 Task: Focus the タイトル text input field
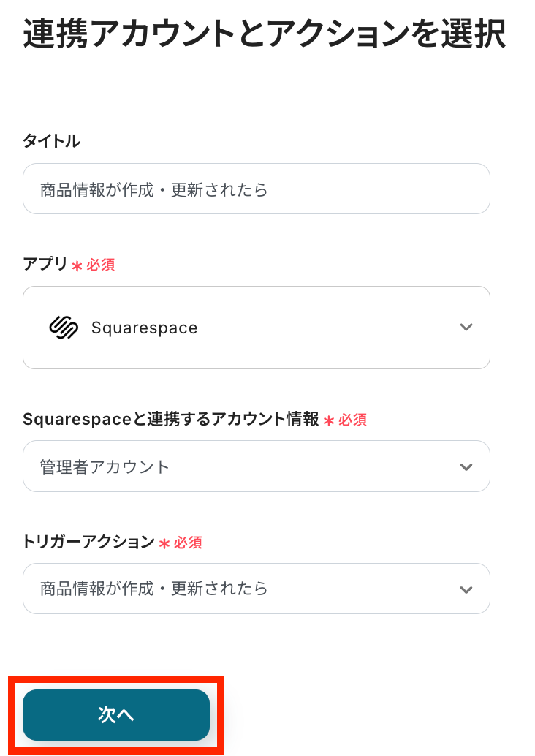(256, 189)
